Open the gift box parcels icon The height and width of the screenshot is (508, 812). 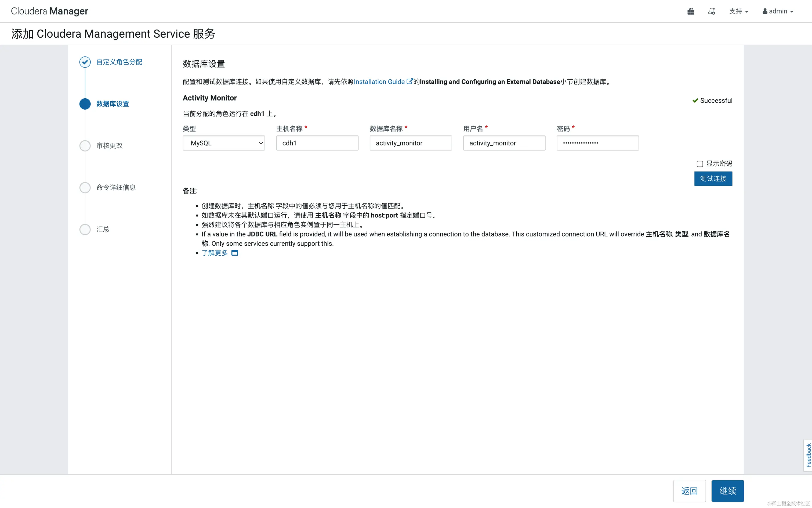[x=691, y=11]
